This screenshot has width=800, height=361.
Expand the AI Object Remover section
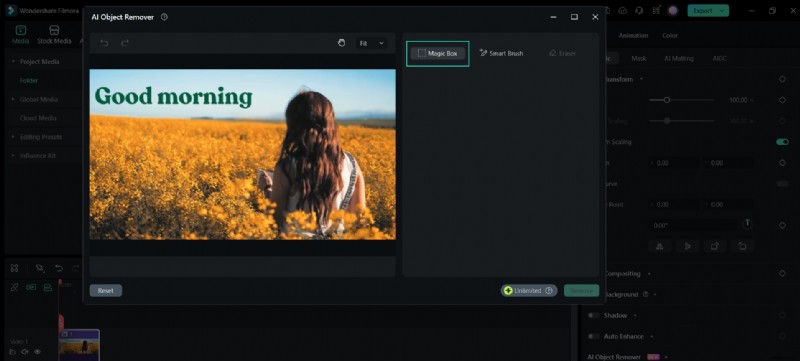pyautogui.click(x=666, y=357)
